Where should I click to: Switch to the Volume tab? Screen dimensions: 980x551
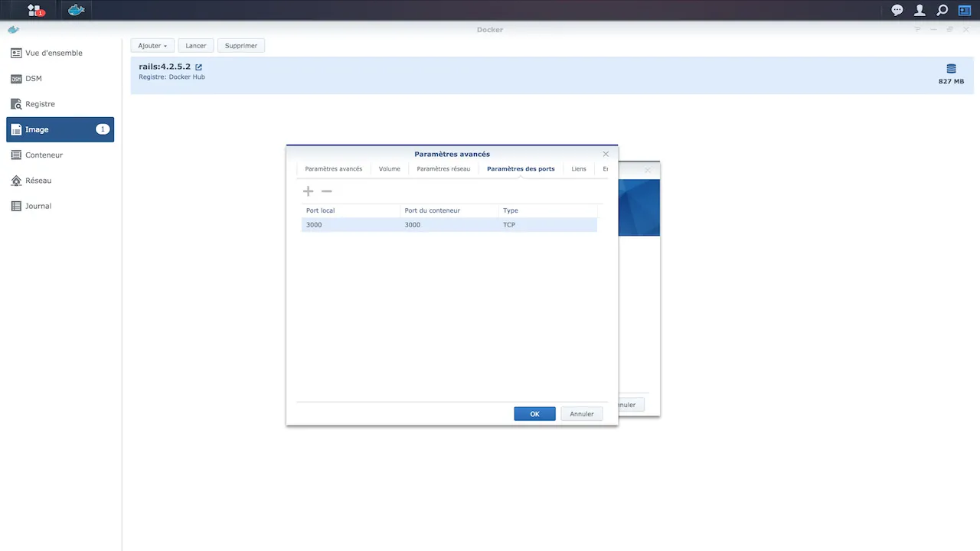pyautogui.click(x=390, y=168)
